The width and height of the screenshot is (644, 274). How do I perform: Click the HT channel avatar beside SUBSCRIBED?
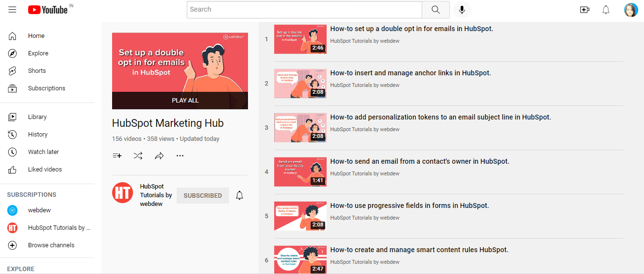[x=122, y=193]
